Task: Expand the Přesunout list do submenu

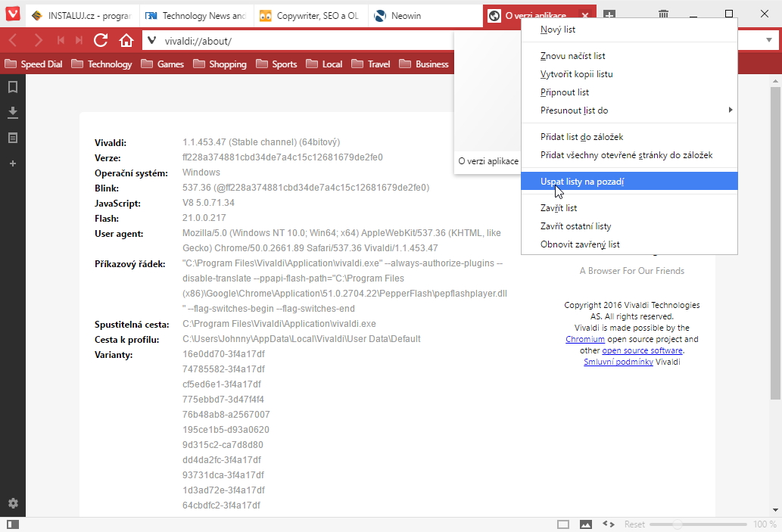Action: [629, 110]
